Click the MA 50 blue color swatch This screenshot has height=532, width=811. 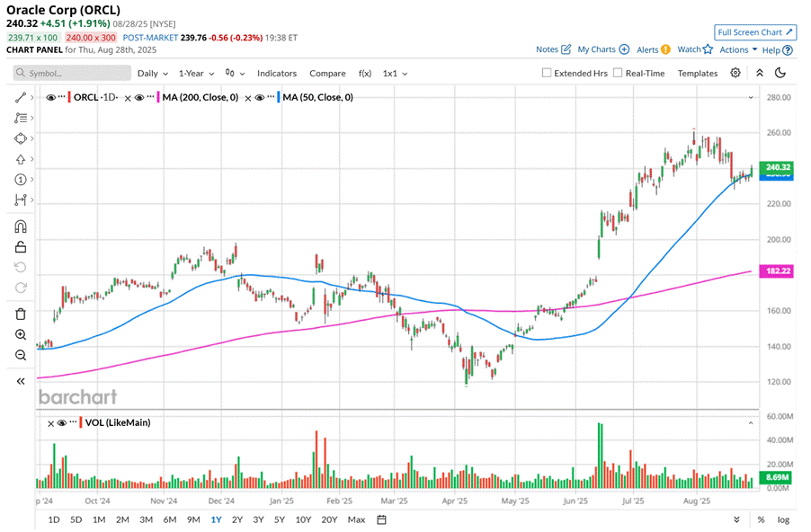click(279, 97)
